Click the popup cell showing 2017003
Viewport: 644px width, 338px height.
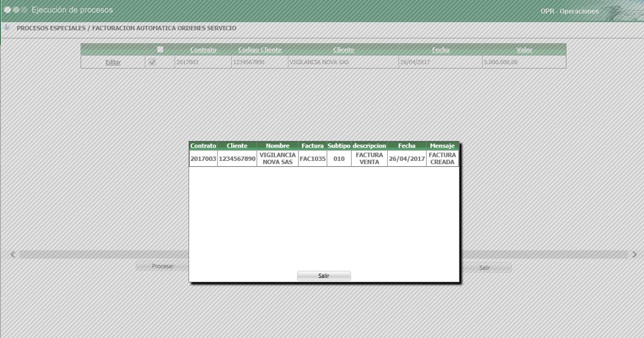[x=203, y=158]
